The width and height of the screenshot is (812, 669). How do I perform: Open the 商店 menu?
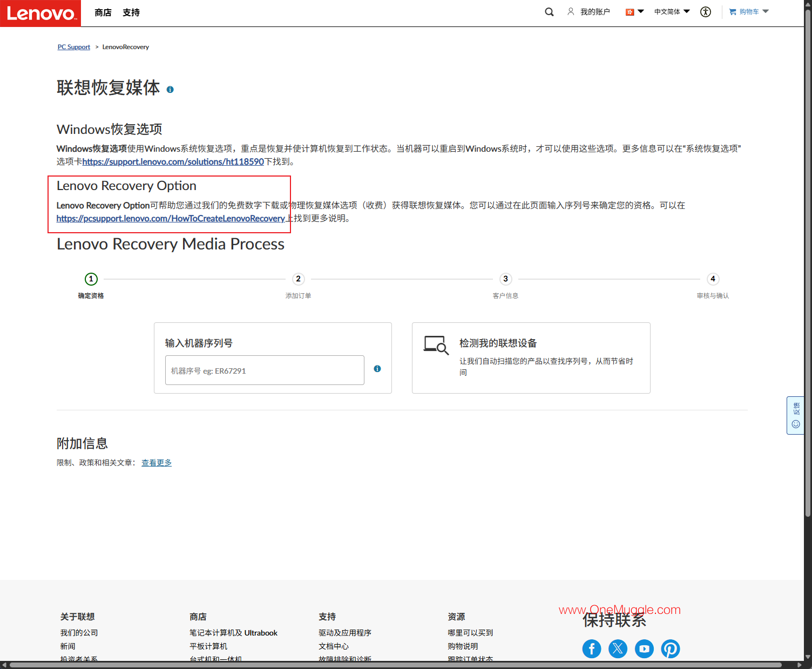pyautogui.click(x=103, y=12)
